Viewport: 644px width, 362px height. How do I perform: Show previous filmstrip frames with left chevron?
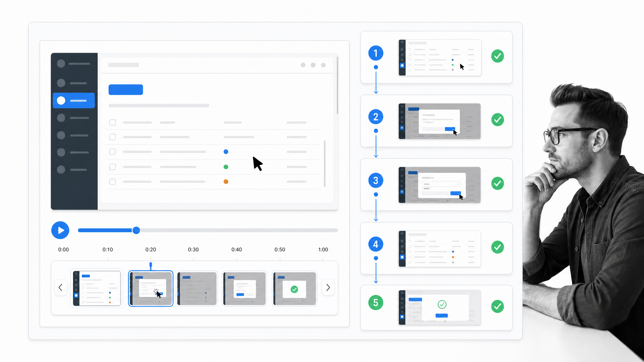pyautogui.click(x=61, y=287)
